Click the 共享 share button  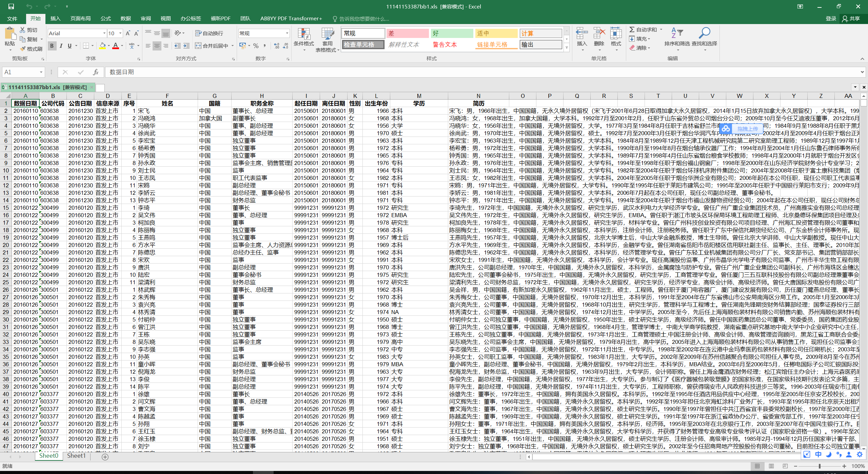tap(851, 19)
